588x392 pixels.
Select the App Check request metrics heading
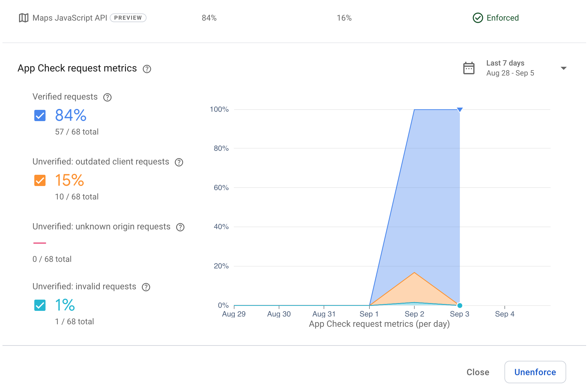pyautogui.click(x=77, y=68)
